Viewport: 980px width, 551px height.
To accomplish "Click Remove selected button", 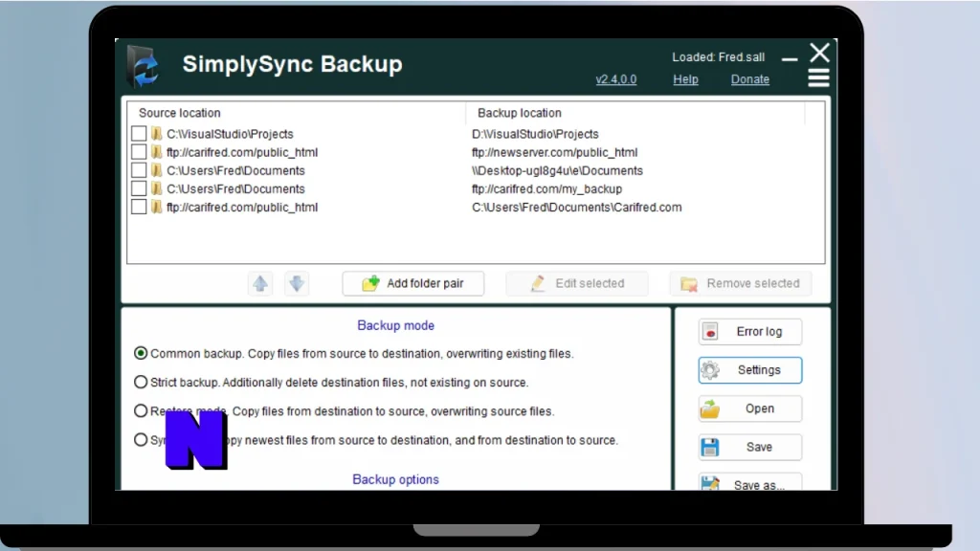I will 741,283.
